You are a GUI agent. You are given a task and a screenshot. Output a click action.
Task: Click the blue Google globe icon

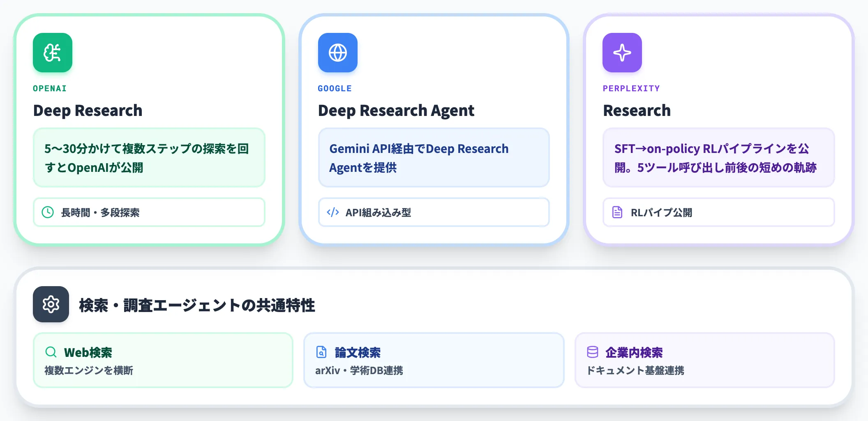[x=337, y=53]
